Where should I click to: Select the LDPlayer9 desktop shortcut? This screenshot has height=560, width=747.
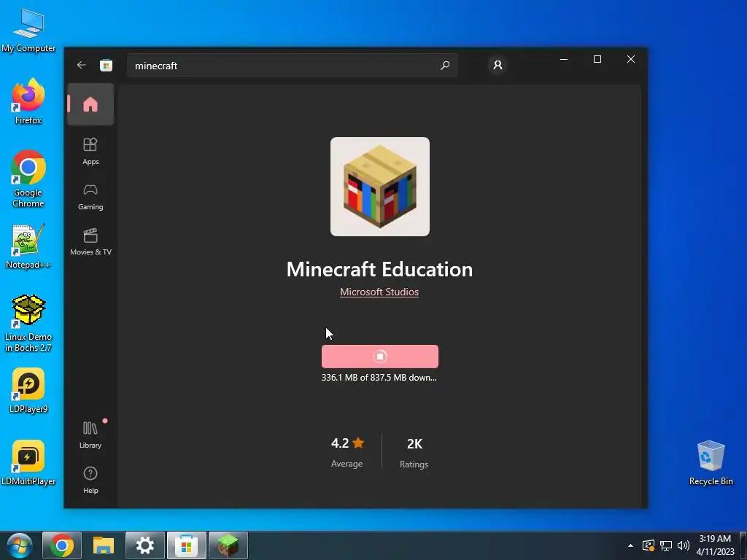click(x=28, y=391)
